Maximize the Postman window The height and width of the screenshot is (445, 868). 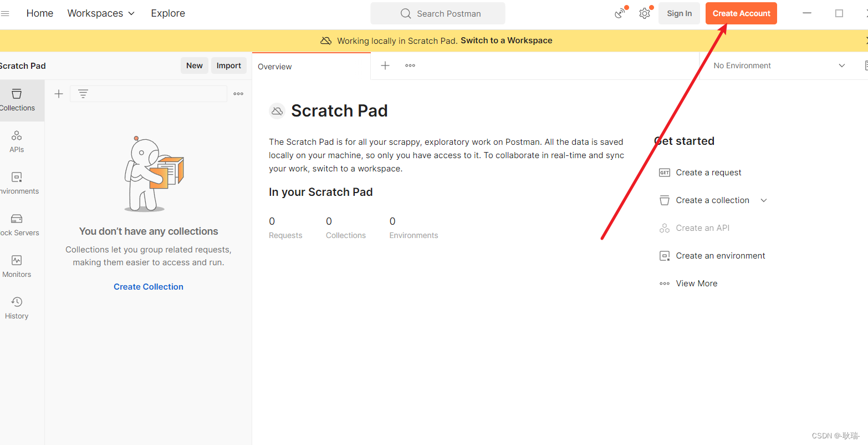point(839,13)
